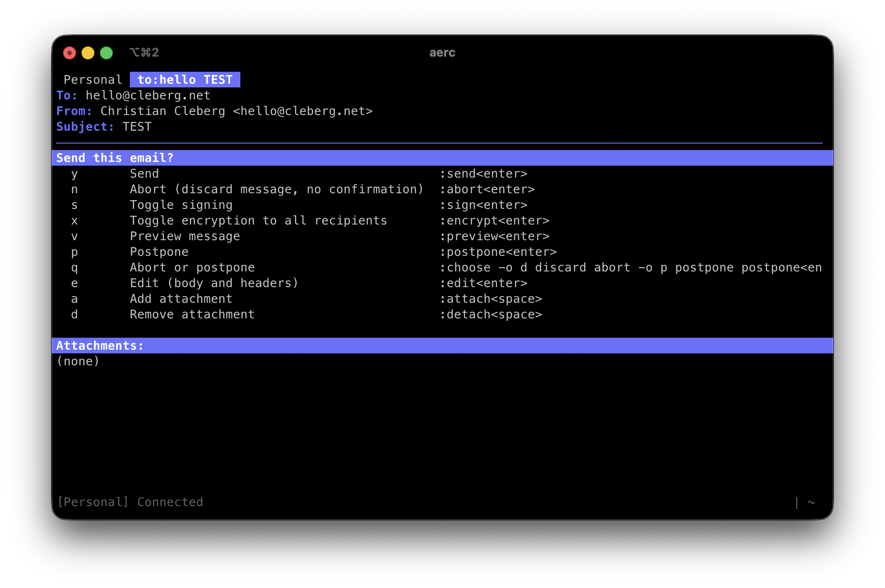Choose Postpone to save the draft

click(158, 252)
